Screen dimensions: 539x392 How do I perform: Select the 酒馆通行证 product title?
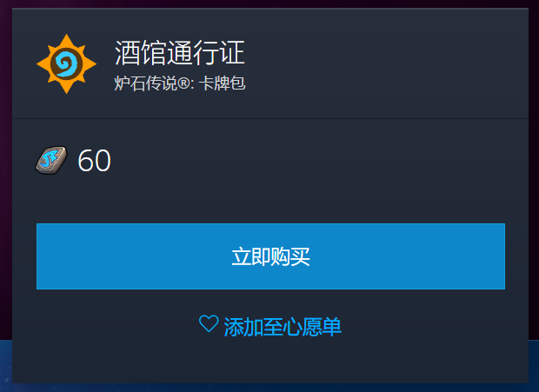click(x=179, y=52)
